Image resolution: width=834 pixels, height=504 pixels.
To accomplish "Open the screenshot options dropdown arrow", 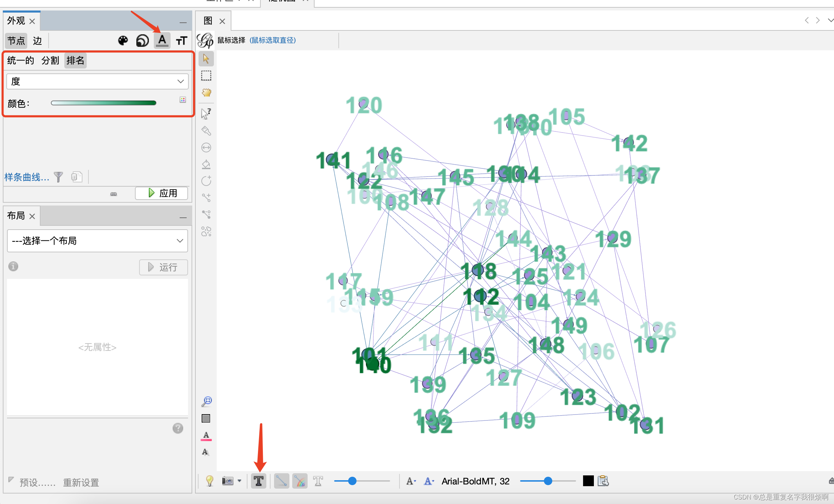I will [x=239, y=481].
